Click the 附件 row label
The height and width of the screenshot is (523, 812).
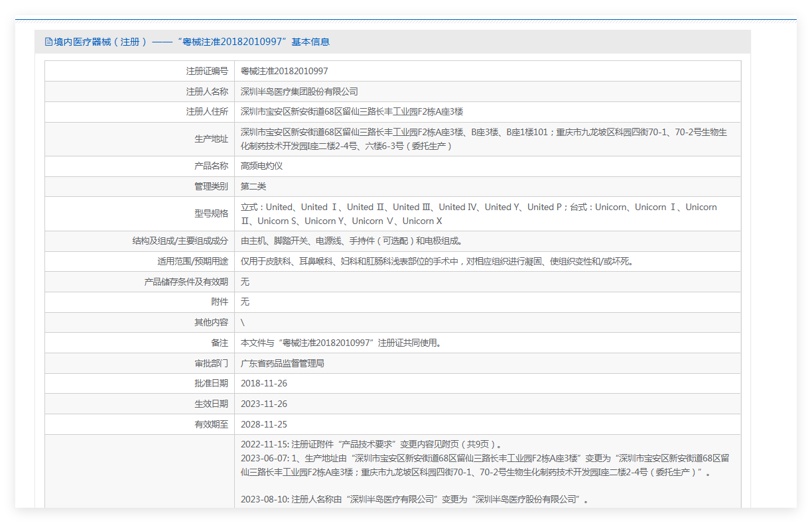219,302
